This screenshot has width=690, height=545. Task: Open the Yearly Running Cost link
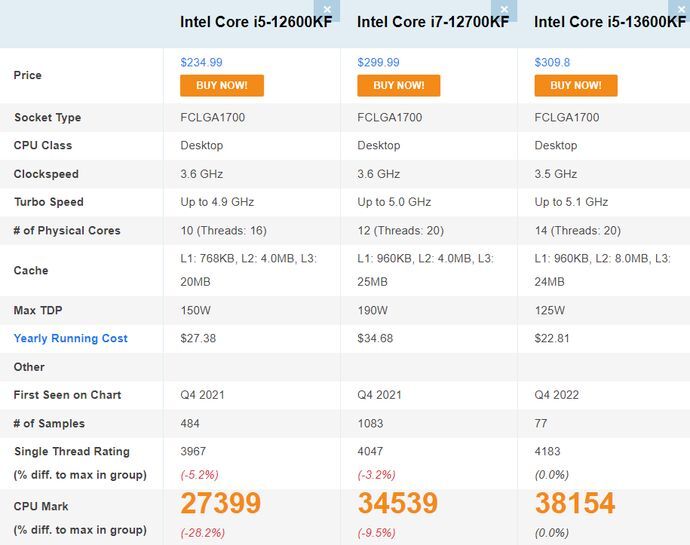(x=71, y=338)
